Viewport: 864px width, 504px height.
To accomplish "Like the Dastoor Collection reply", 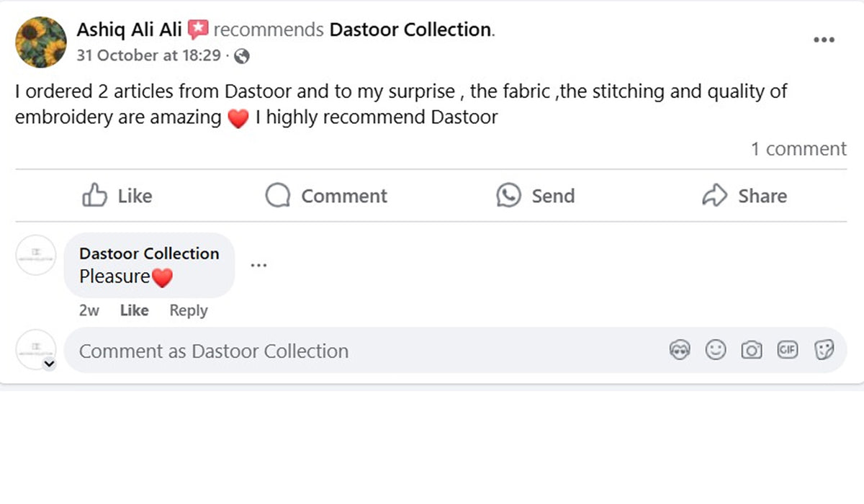I will 134,310.
